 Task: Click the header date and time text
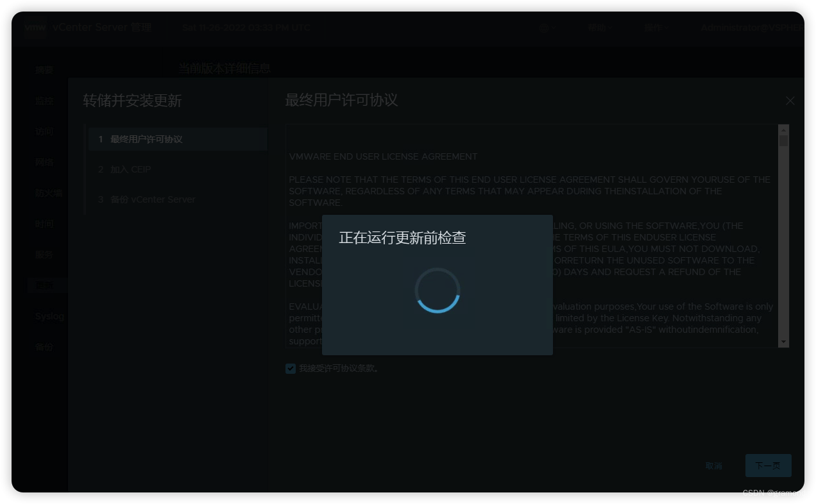click(x=246, y=28)
